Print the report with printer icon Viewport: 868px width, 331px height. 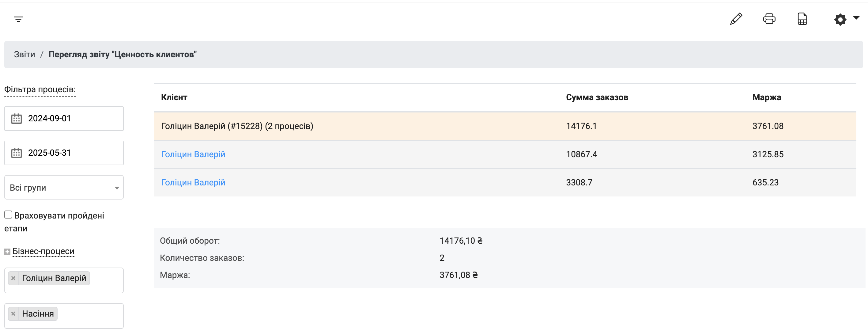click(x=769, y=19)
